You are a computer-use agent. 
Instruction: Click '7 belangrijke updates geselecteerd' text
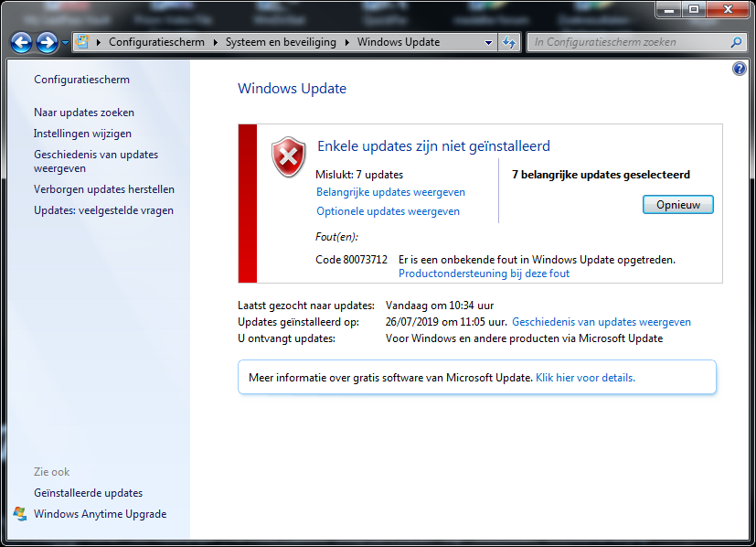pyautogui.click(x=601, y=175)
